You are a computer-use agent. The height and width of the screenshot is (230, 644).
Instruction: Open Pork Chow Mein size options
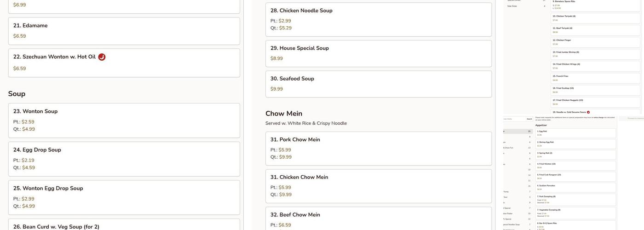click(x=378, y=148)
